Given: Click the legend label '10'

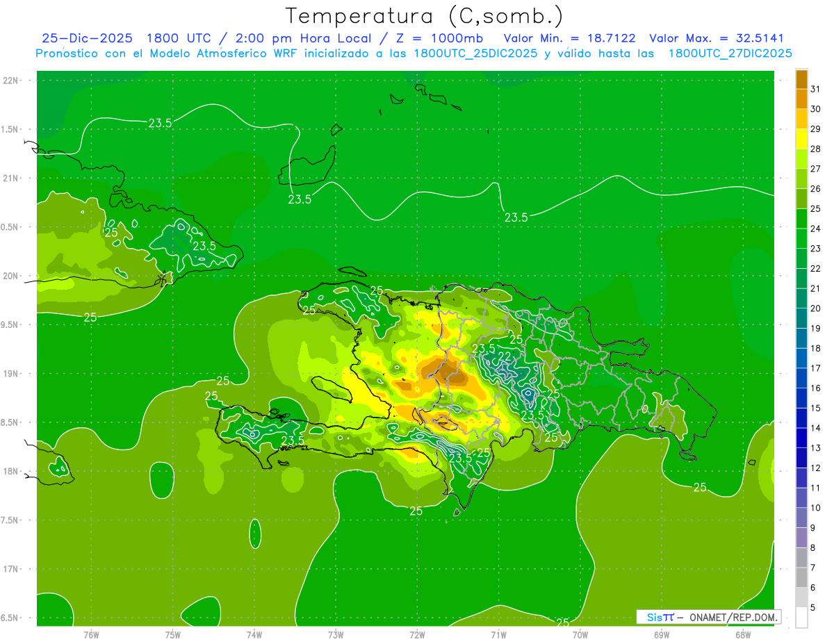Looking at the screenshot, I should click(816, 508).
